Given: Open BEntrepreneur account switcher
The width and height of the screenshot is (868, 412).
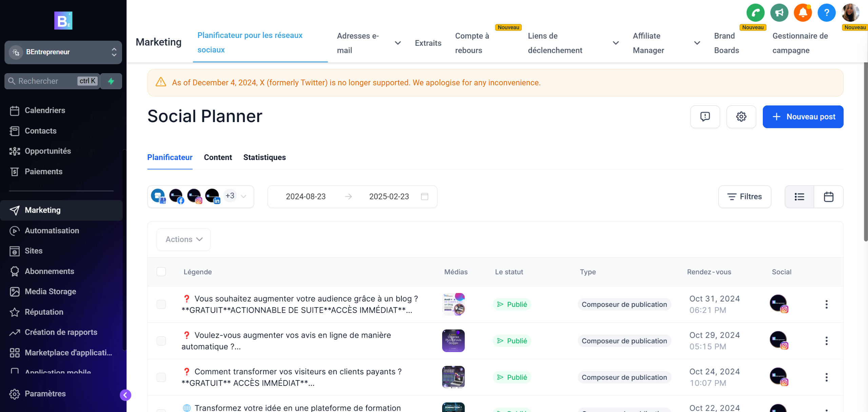Looking at the screenshot, I should pyautogui.click(x=63, y=52).
